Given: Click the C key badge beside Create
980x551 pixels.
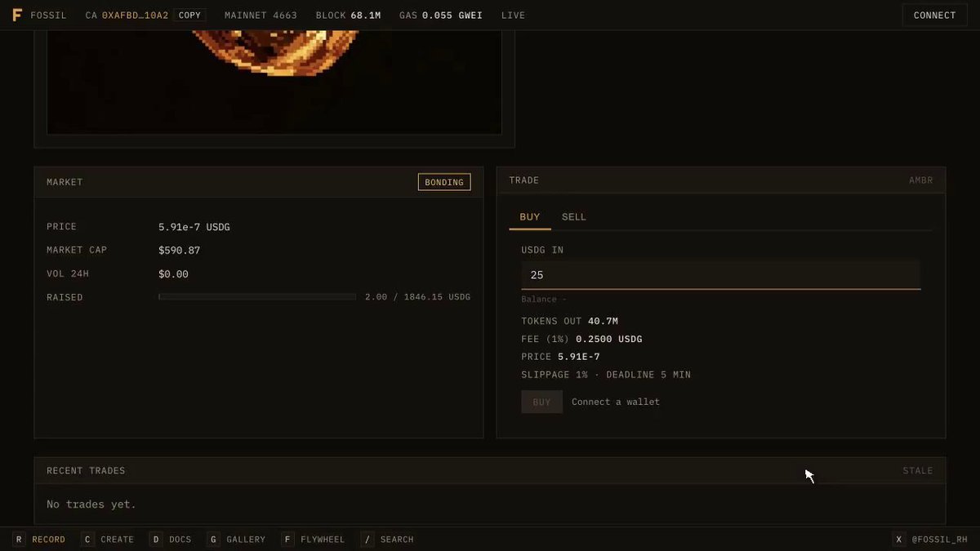Looking at the screenshot, I should click(87, 540).
